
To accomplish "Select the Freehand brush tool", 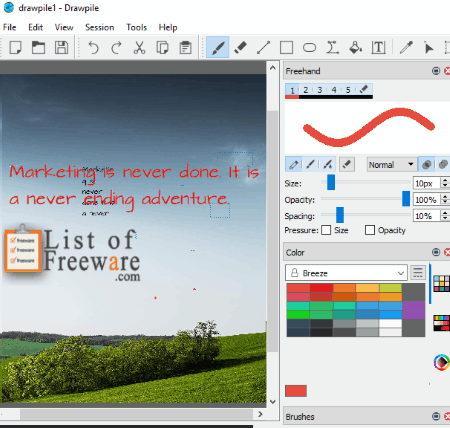I will (x=217, y=47).
